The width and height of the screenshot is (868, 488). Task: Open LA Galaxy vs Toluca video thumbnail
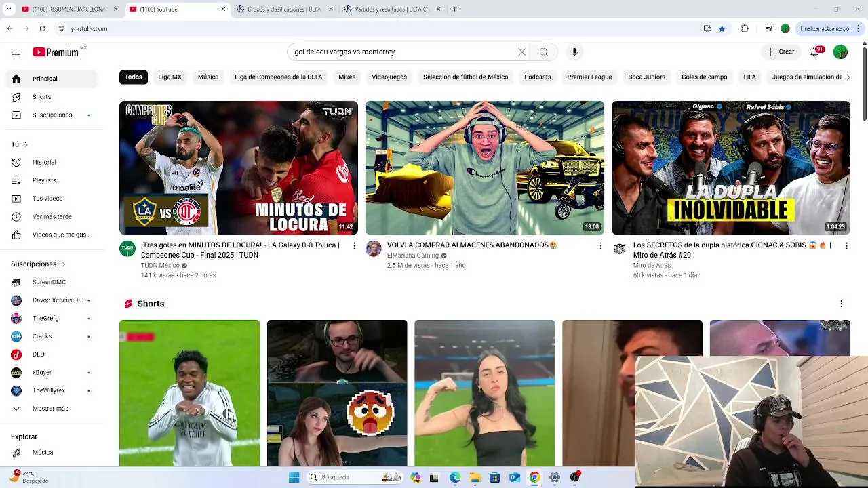[239, 168]
